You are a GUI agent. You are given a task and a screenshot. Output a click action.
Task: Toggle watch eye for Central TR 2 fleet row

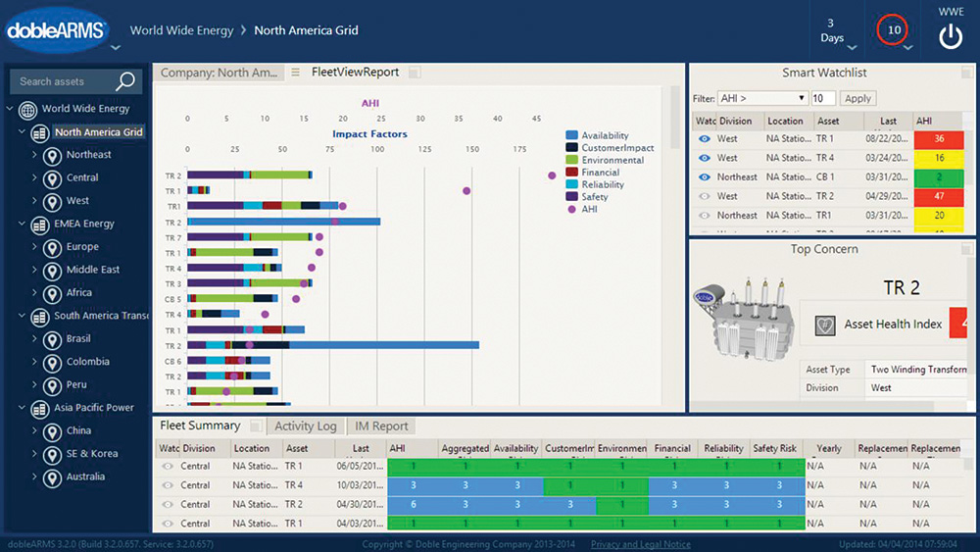(x=168, y=505)
